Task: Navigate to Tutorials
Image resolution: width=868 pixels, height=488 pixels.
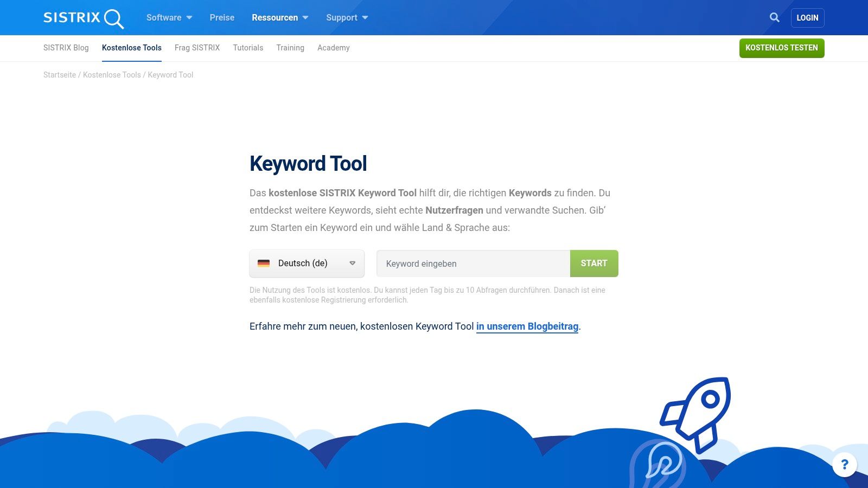Action: (x=247, y=48)
